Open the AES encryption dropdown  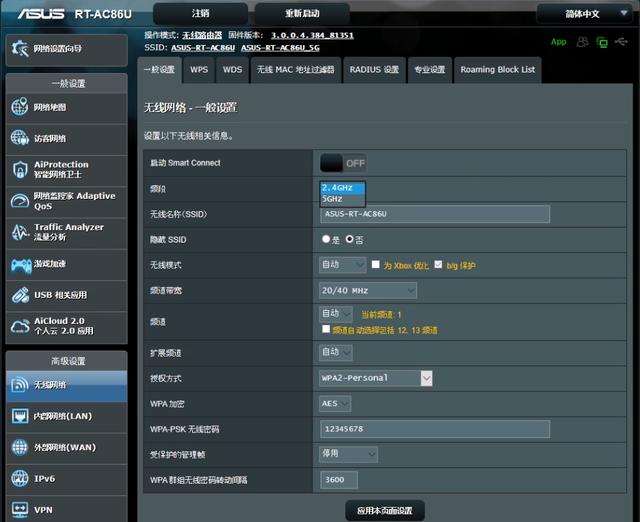coord(335,404)
